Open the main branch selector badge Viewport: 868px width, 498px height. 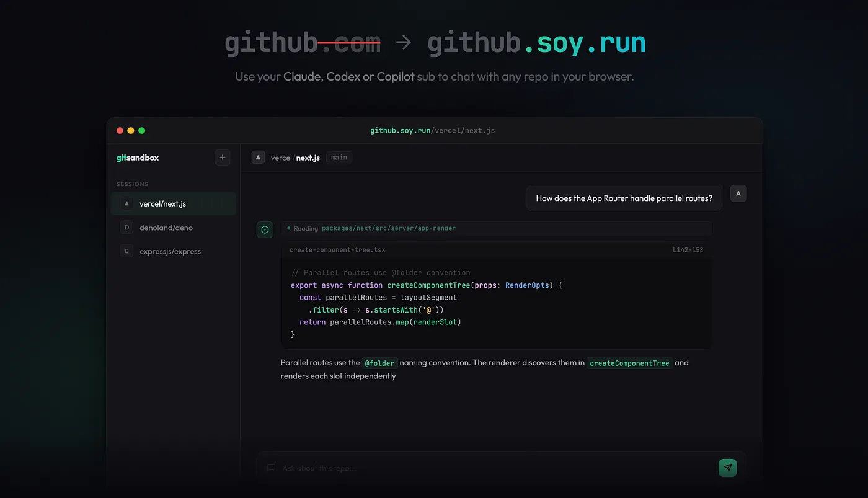[x=339, y=158]
